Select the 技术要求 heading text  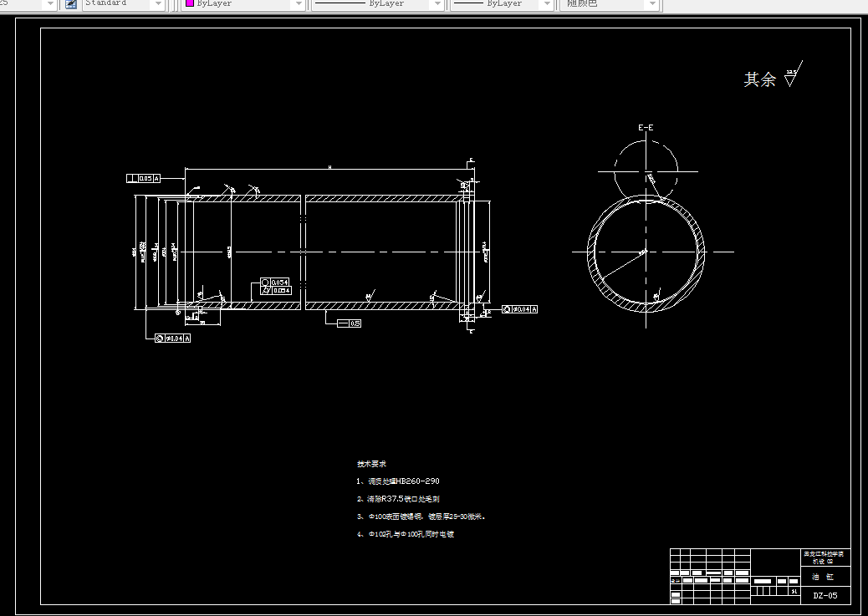pyautogui.click(x=371, y=464)
